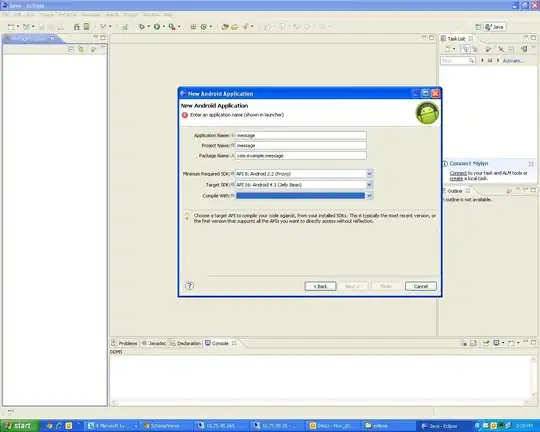Click the Collapse All icon in Package Explorer
The width and height of the screenshot is (540, 432).
tap(71, 49)
